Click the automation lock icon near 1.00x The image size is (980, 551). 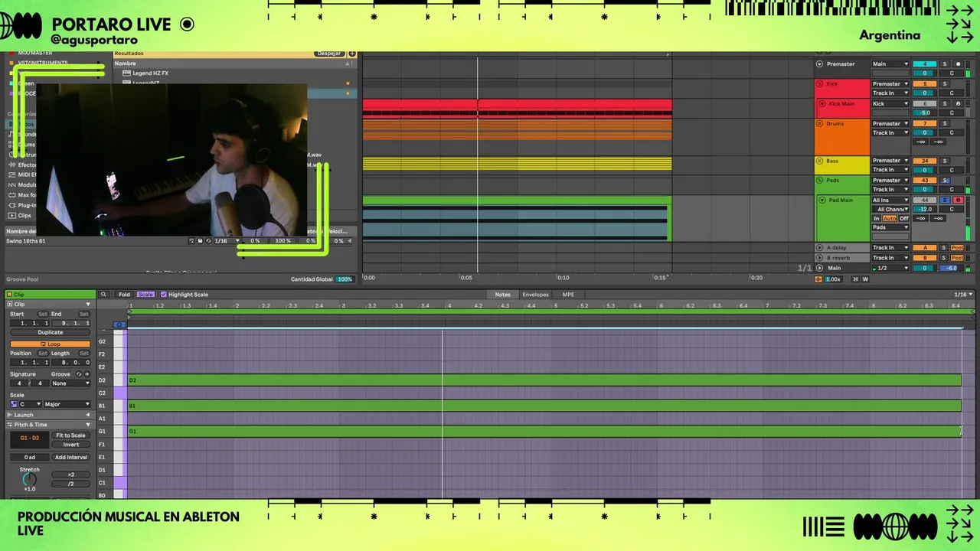click(818, 279)
